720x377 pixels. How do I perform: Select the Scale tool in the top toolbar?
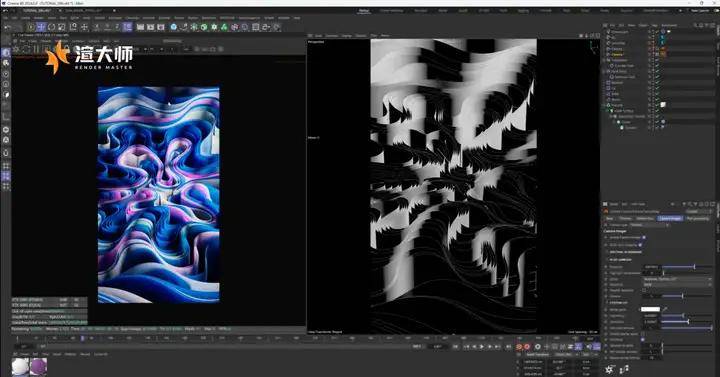[62, 27]
